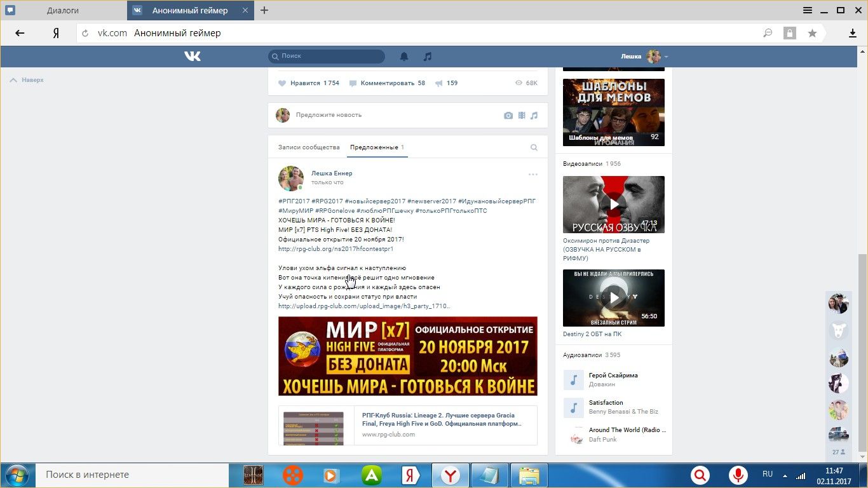Attach photo via camera icon
Viewport: 868px width, 488px height.
(508, 116)
